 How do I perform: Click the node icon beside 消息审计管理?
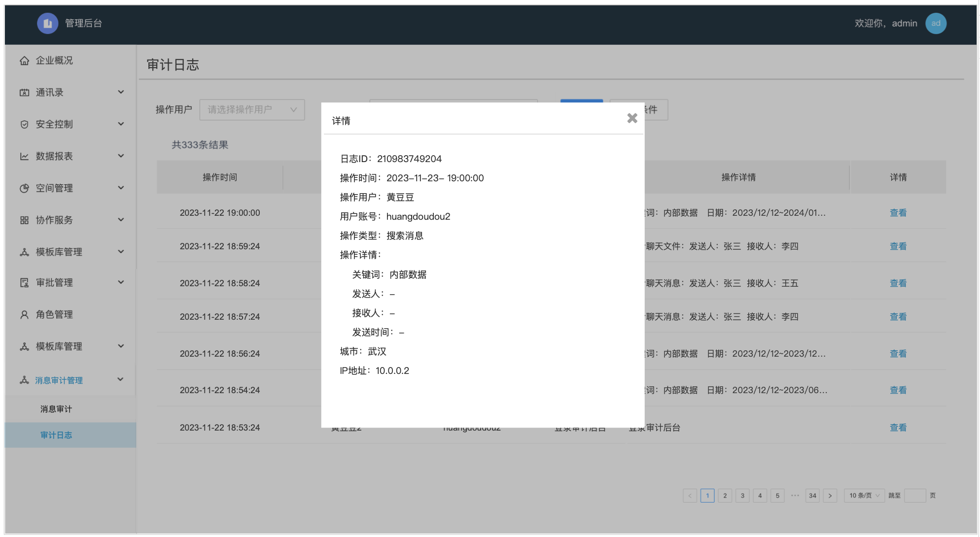[24, 380]
